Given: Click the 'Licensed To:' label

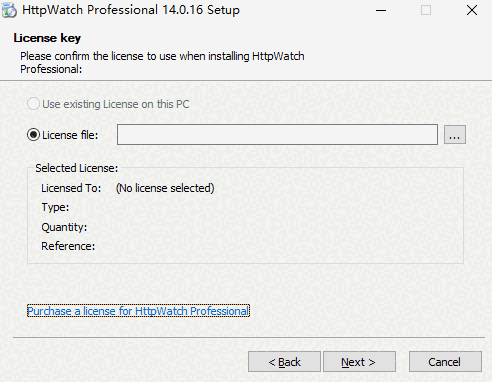Looking at the screenshot, I should [x=71, y=188].
